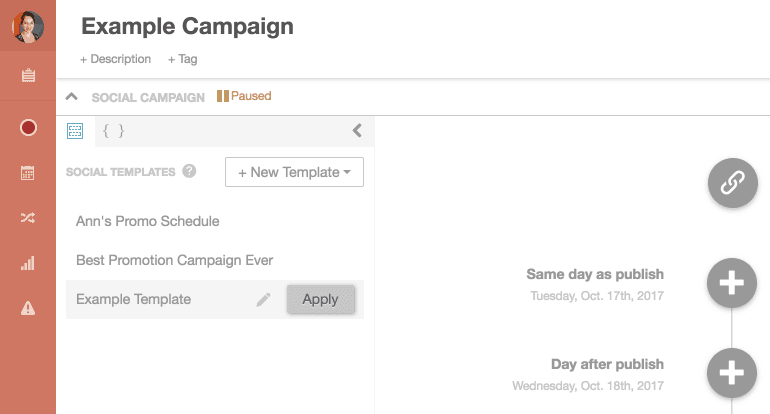770x414 pixels.
Task: Select Ann's Promo Schedule template
Action: (147, 221)
